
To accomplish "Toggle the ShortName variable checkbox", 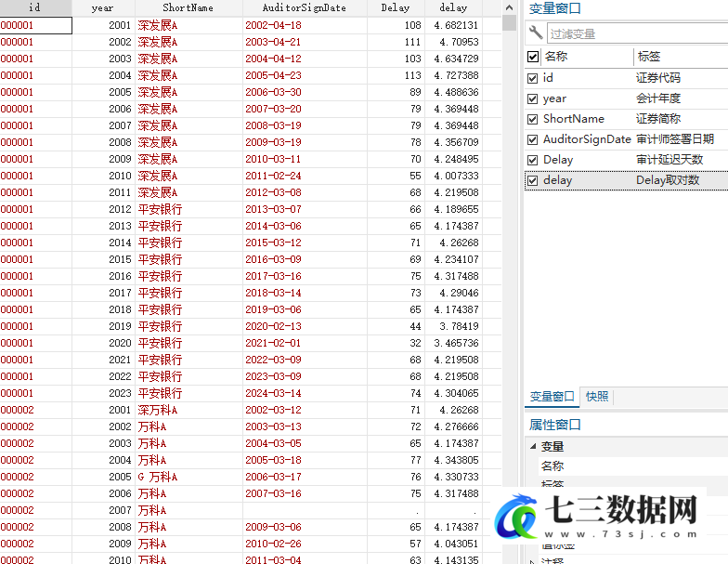I will pyautogui.click(x=533, y=119).
